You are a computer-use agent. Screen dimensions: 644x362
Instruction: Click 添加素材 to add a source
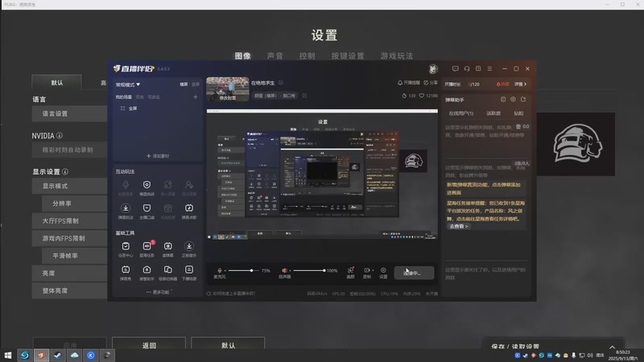point(158,156)
